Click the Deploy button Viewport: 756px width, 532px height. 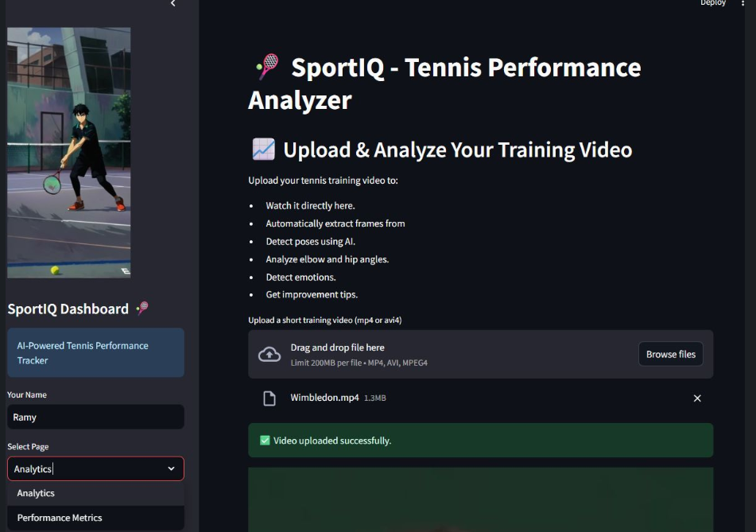coord(712,3)
